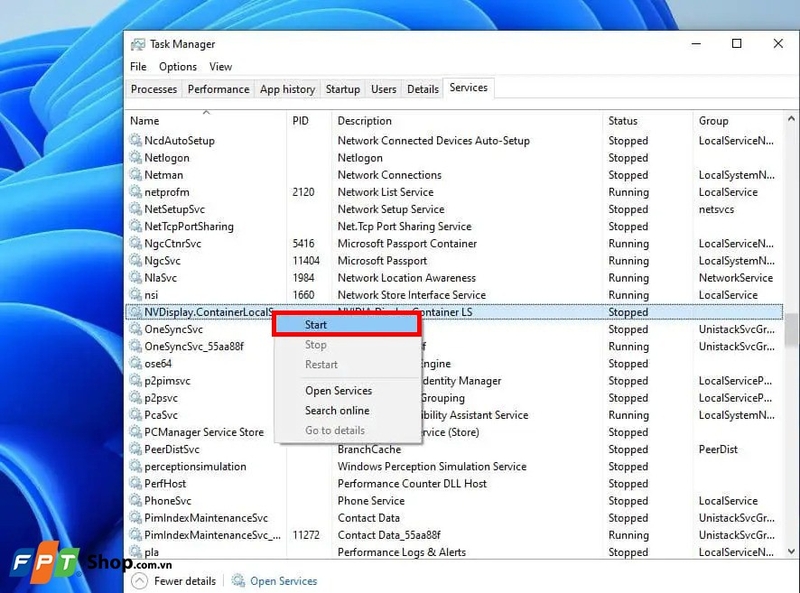Viewport: 800px width, 593px height.
Task: Sort services by the Name column header
Action: (x=145, y=121)
